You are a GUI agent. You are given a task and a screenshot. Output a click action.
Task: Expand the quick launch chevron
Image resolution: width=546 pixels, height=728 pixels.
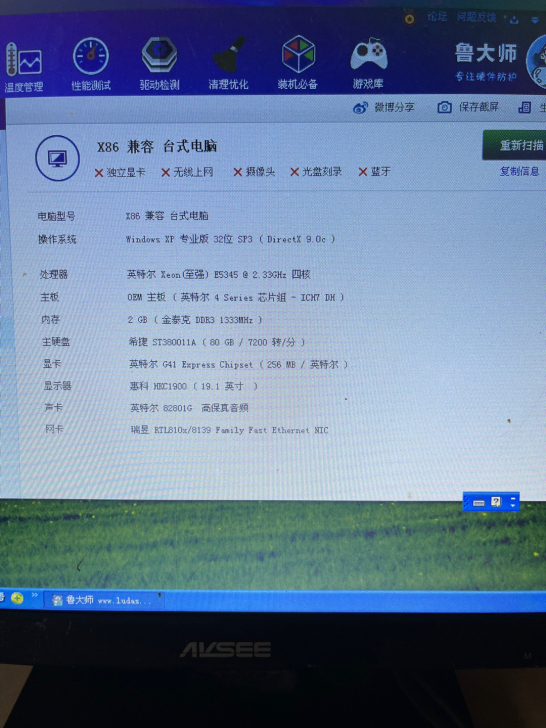[x=34, y=595]
